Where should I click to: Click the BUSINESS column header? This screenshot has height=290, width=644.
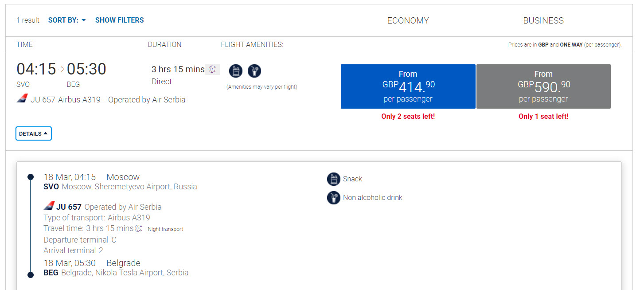click(x=543, y=21)
